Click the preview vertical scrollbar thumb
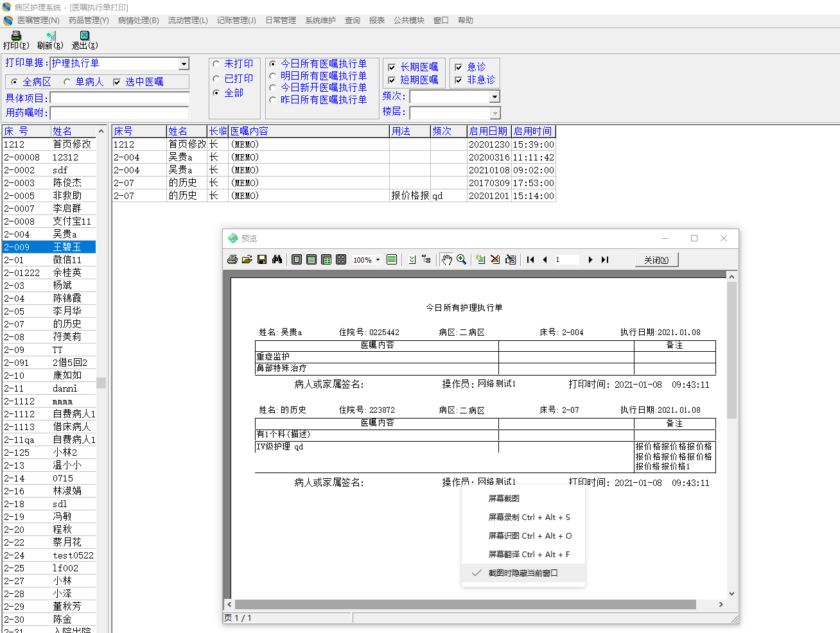 (x=731, y=350)
